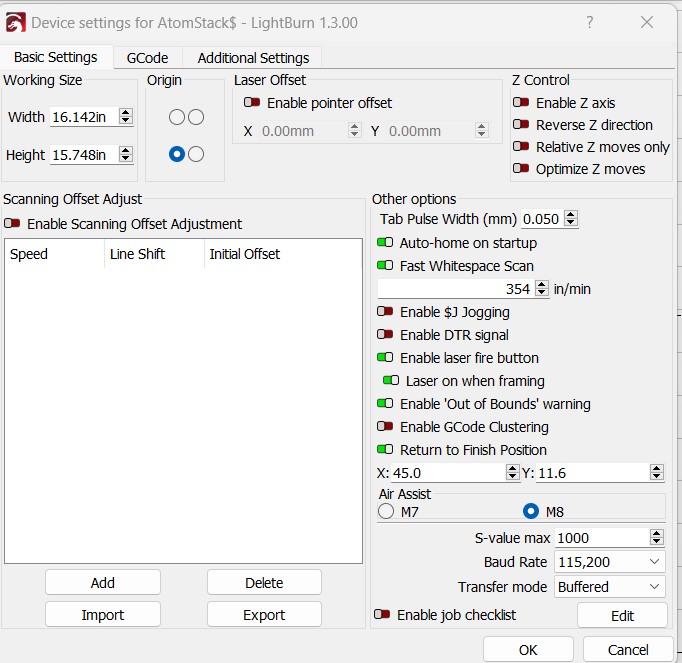Toggle Enable $J Jogging
This screenshot has height=663, width=682.
[x=385, y=311]
